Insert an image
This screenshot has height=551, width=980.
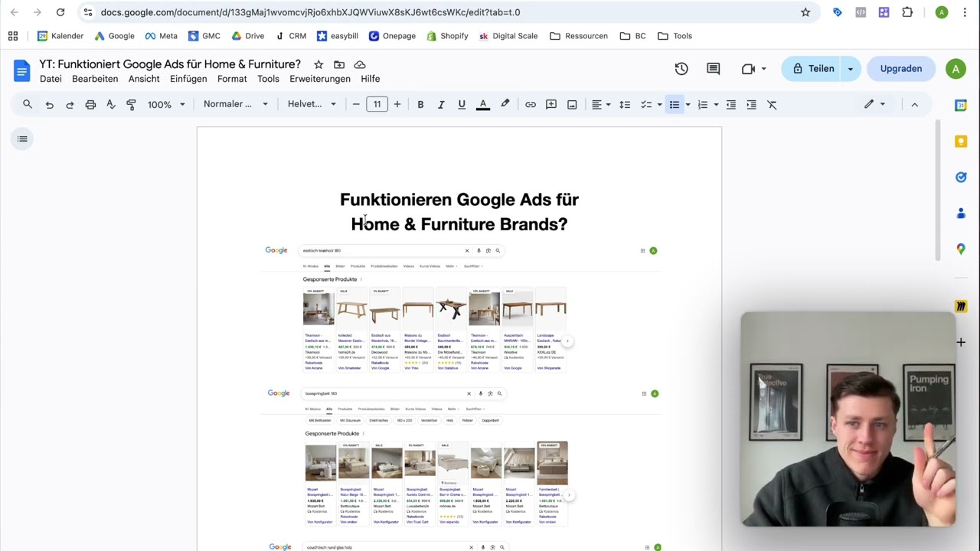coord(572,104)
